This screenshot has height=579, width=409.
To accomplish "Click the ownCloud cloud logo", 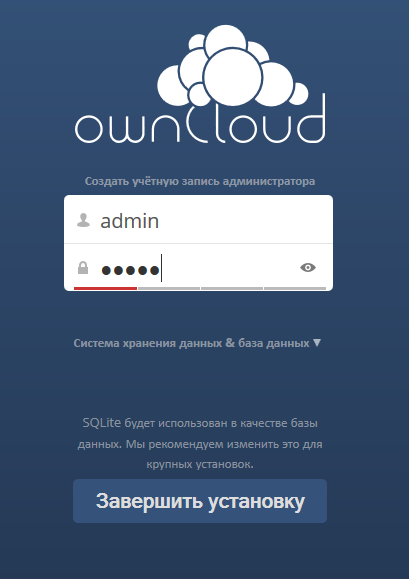I will (x=200, y=84).
